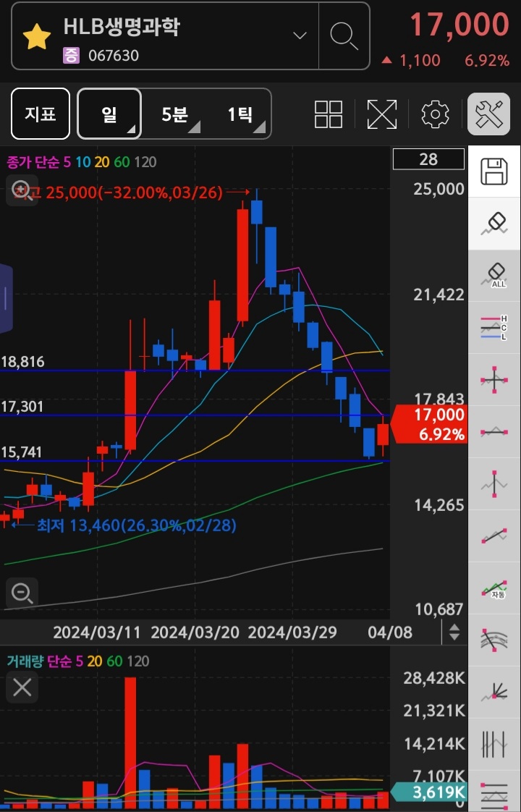521x812 pixels.
Task: Open the date-axis up-down arrows stepper
Action: click(454, 632)
